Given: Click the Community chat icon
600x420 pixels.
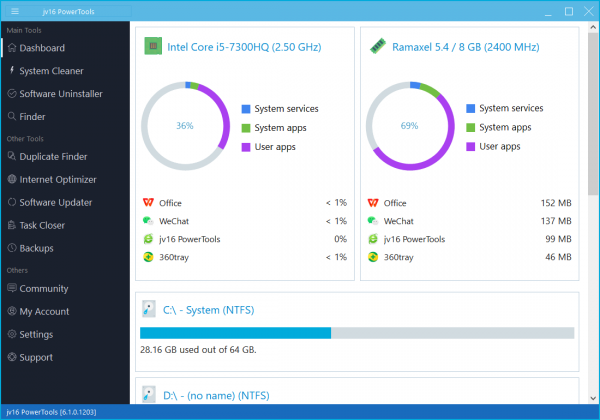Looking at the screenshot, I should coord(12,288).
